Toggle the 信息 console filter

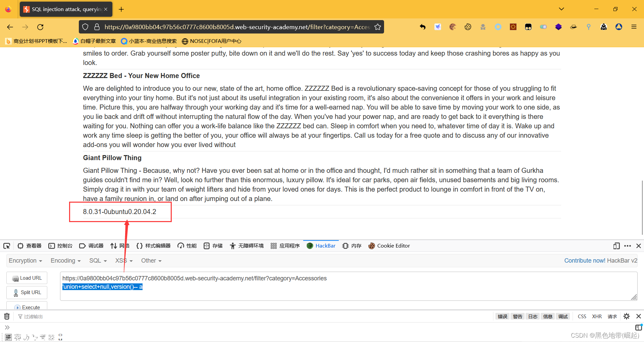pyautogui.click(x=548, y=317)
